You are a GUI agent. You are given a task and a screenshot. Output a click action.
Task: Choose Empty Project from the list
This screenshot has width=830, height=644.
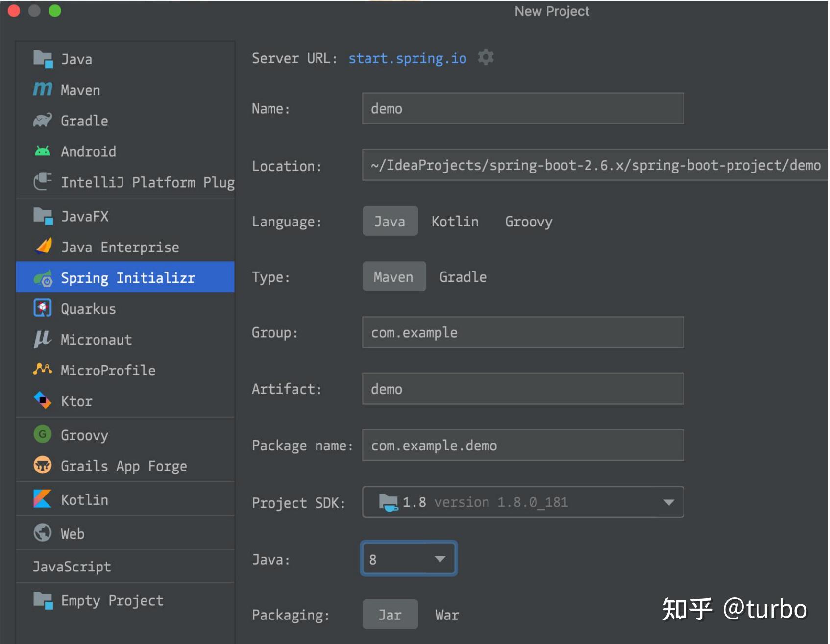[112, 600]
